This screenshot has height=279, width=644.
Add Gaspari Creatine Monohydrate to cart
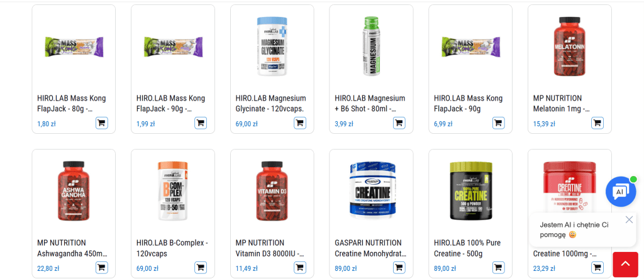399,268
